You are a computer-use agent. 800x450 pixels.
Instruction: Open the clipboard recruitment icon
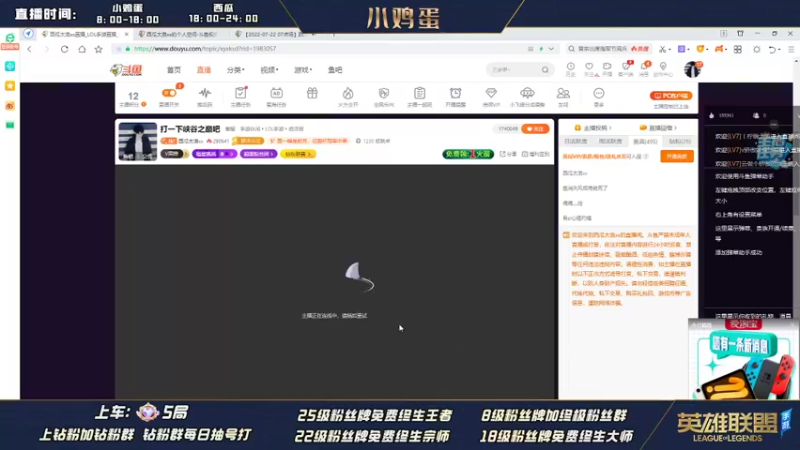[x=419, y=93]
